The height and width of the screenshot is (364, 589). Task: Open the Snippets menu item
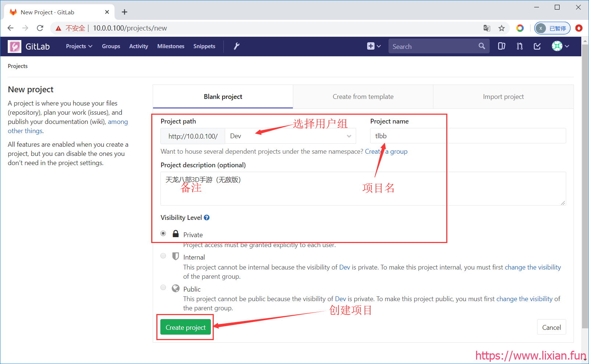pyautogui.click(x=204, y=46)
